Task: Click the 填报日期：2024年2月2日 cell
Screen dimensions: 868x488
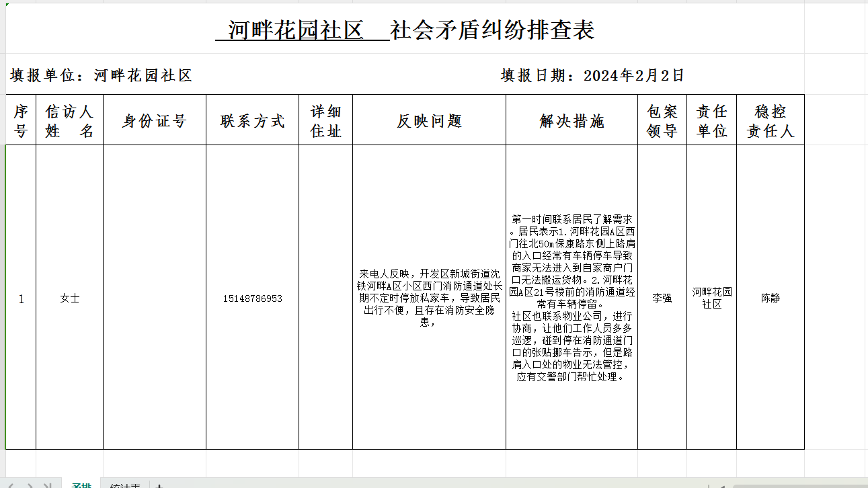Action: pos(592,75)
